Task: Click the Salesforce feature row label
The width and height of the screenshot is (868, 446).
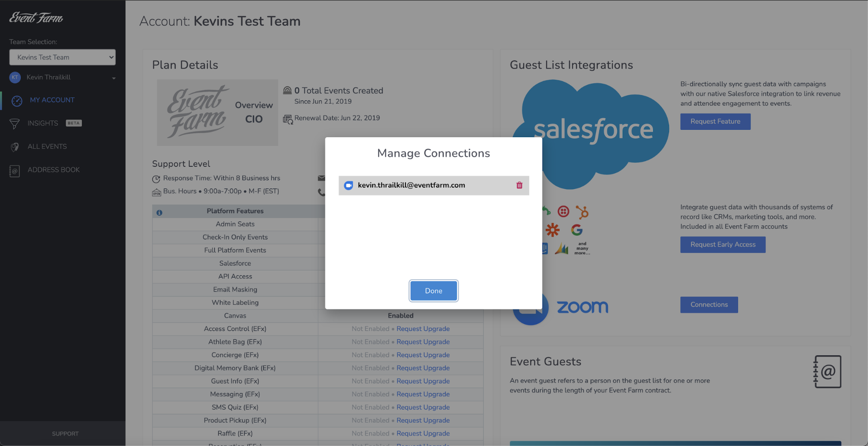Action: coord(235,263)
